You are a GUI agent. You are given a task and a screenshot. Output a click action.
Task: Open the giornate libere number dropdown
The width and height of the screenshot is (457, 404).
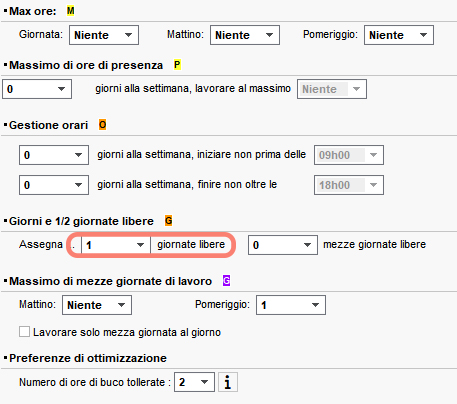pyautogui.click(x=116, y=245)
